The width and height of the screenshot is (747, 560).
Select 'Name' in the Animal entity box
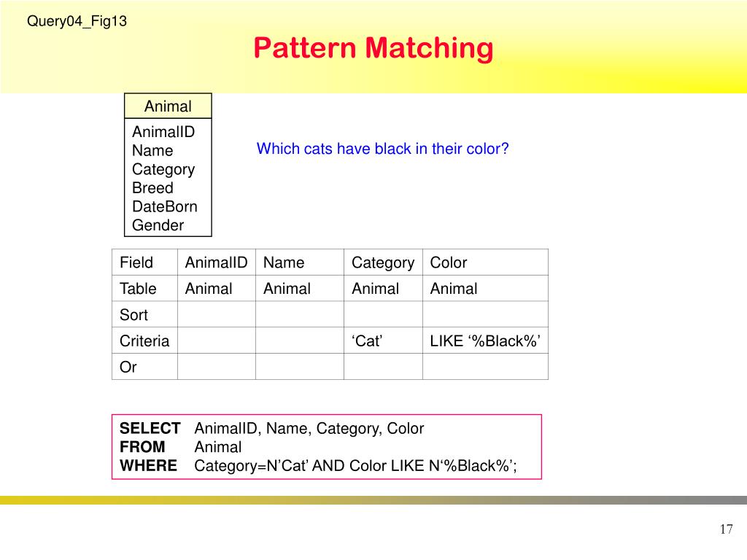(152, 150)
